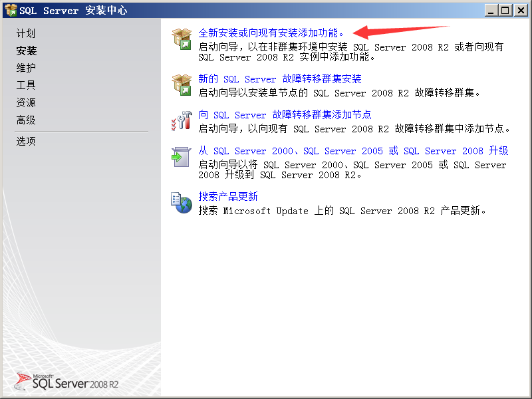Click the description text 搜索 Microsoft Update 上的 SQL Server
Screen dimensions: 532x399
342,211
